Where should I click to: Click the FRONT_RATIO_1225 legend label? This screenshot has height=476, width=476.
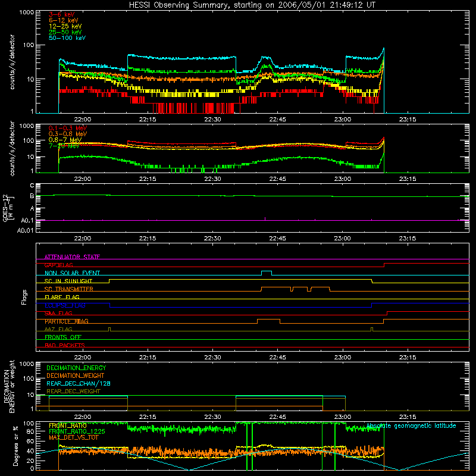(x=77, y=431)
